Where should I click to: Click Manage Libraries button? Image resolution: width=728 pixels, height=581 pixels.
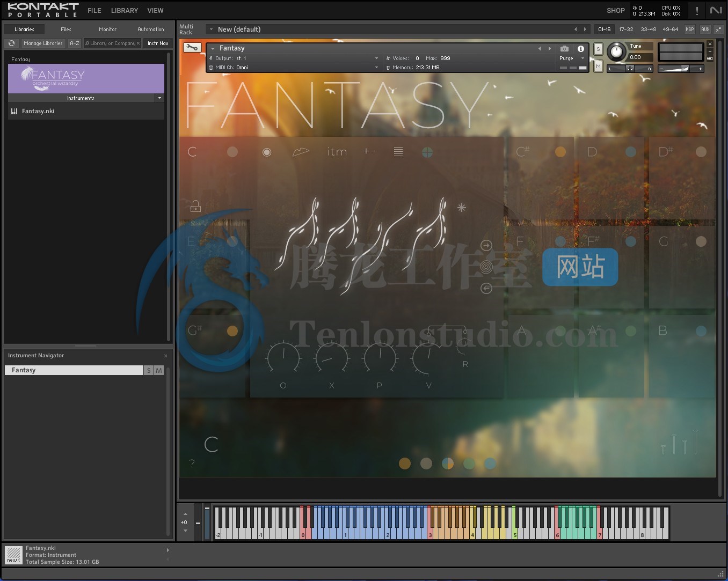pos(43,43)
